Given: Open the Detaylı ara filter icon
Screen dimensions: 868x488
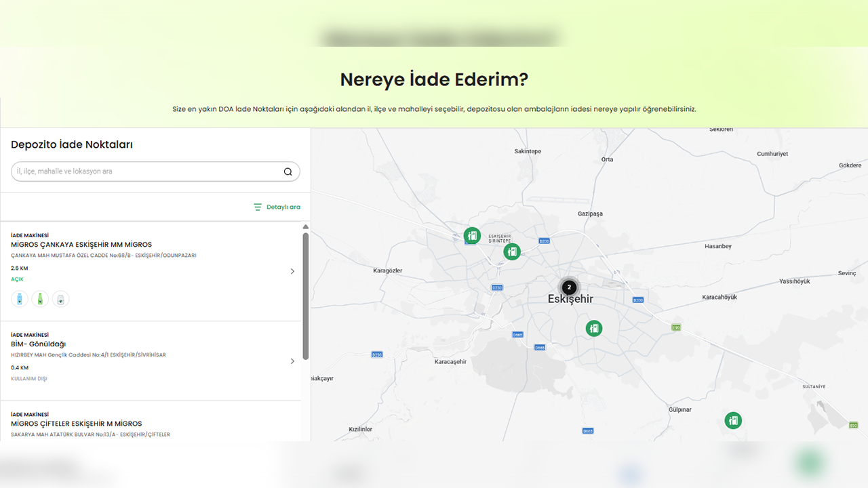Looking at the screenshot, I should [258, 207].
